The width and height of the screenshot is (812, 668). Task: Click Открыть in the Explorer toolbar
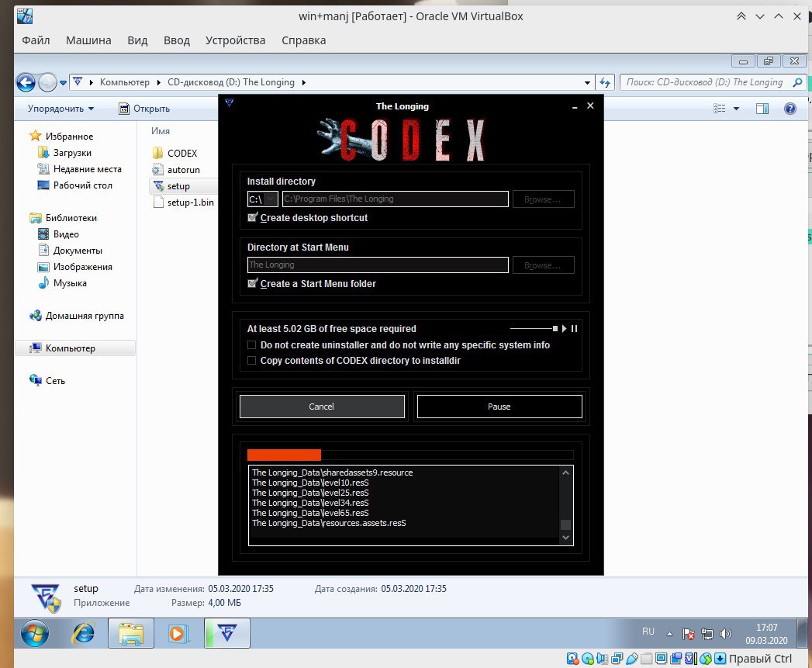point(144,109)
